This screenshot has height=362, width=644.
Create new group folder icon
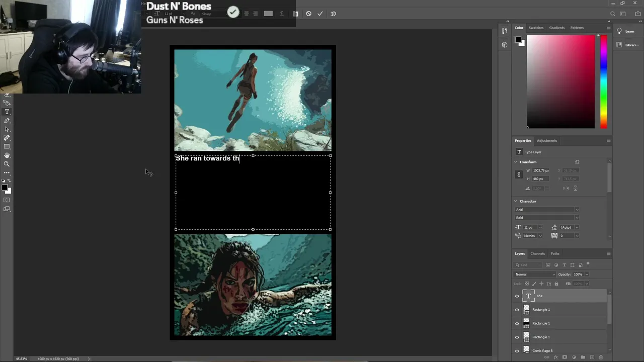coord(583,357)
